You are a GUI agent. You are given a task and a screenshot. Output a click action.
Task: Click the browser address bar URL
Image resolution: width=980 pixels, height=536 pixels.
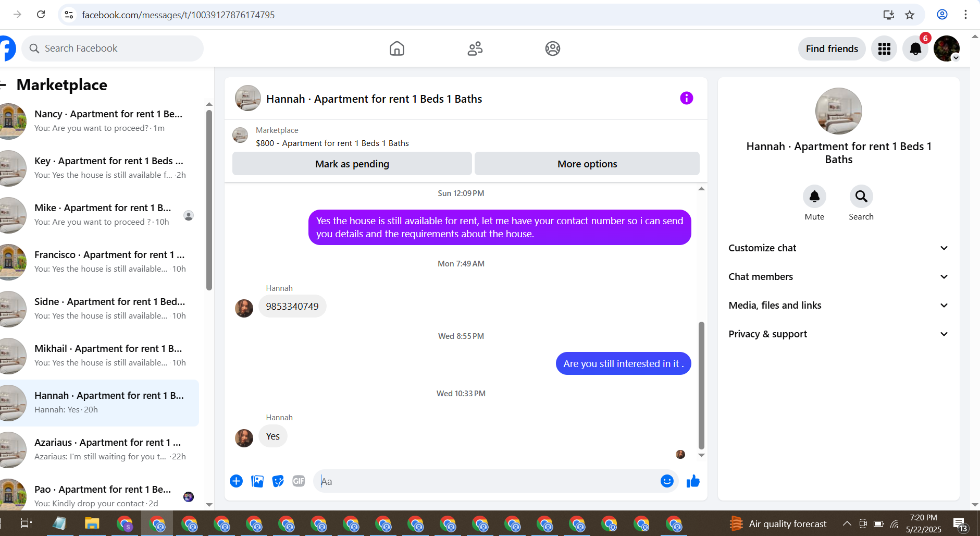pyautogui.click(x=178, y=15)
